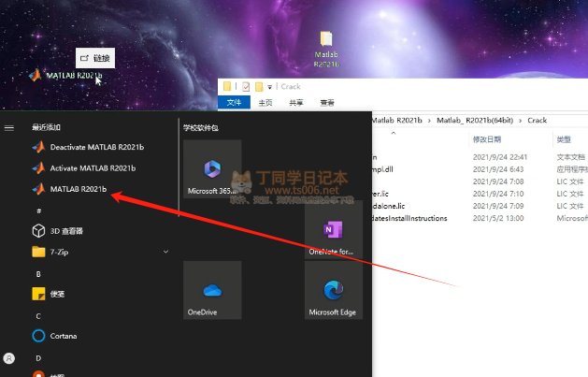Open the Microsoft Edge tile
This screenshot has width=588, height=377.
coord(333,289)
